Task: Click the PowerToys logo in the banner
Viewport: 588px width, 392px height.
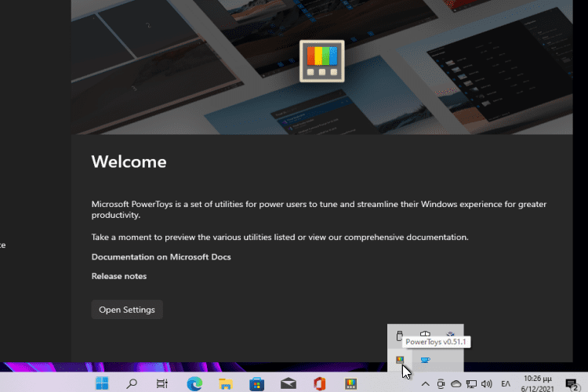Action: point(321,61)
